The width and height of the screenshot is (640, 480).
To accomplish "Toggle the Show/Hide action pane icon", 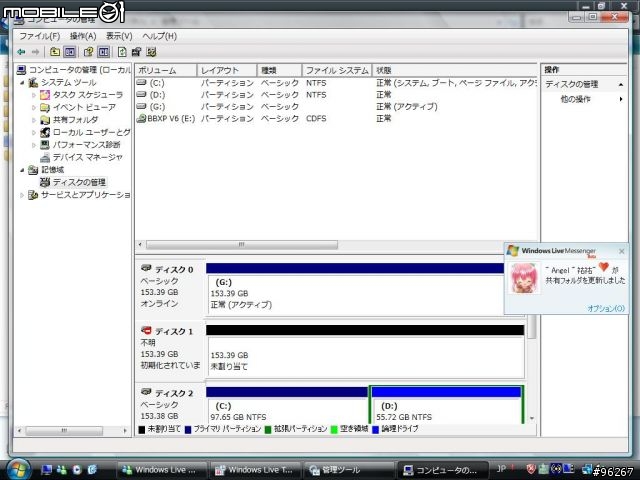I will click(x=104, y=52).
